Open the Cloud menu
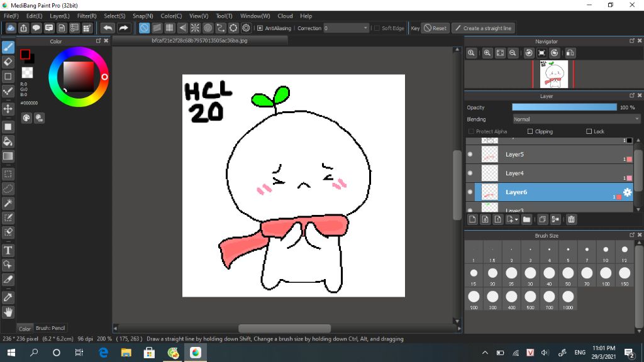The height and width of the screenshot is (362, 644). 285,16
